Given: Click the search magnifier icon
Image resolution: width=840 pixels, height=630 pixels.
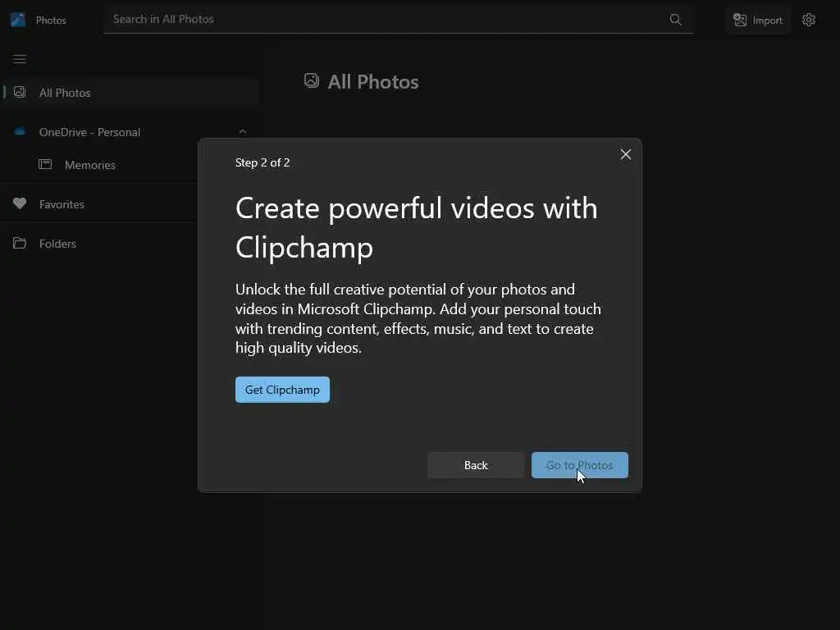Looking at the screenshot, I should [x=676, y=20].
